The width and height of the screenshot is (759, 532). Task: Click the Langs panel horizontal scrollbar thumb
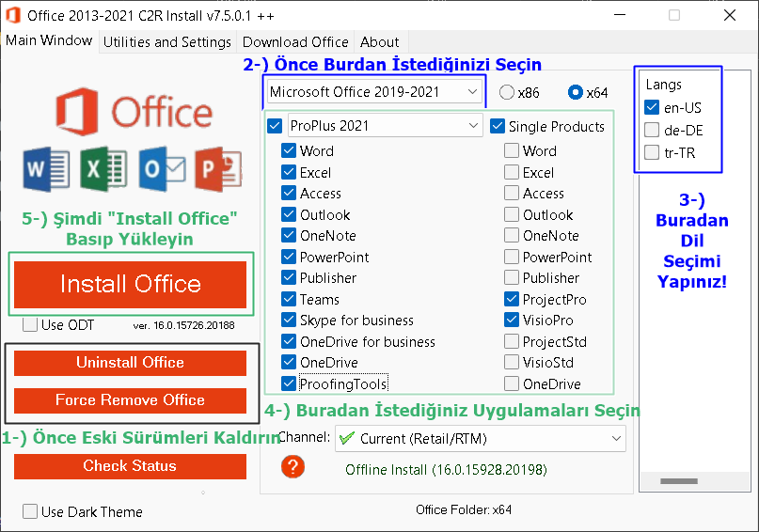679,481
